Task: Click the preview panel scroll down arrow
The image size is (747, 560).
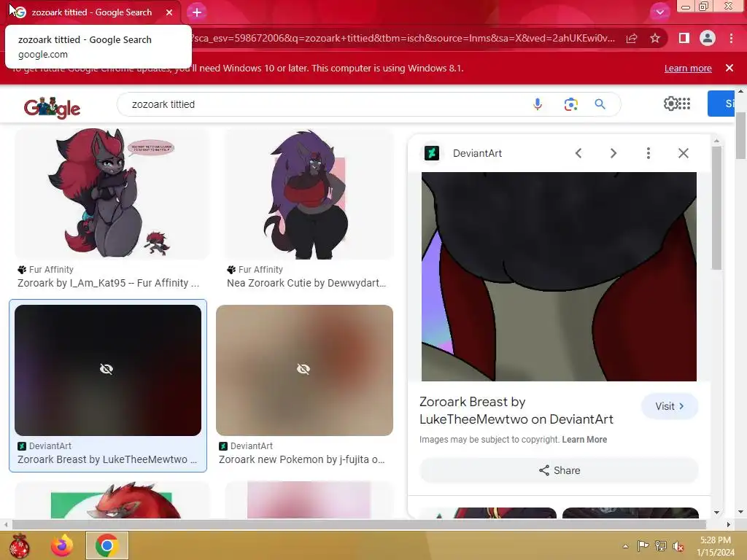Action: point(716,513)
